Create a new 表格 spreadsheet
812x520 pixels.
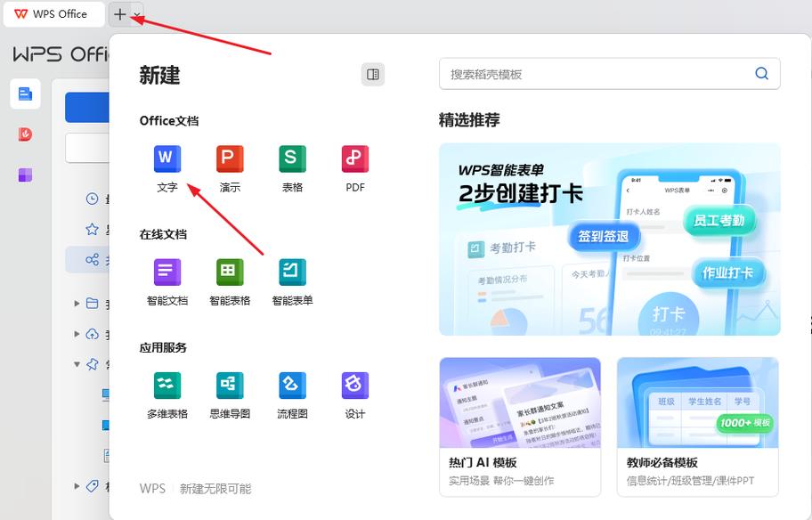click(x=291, y=168)
